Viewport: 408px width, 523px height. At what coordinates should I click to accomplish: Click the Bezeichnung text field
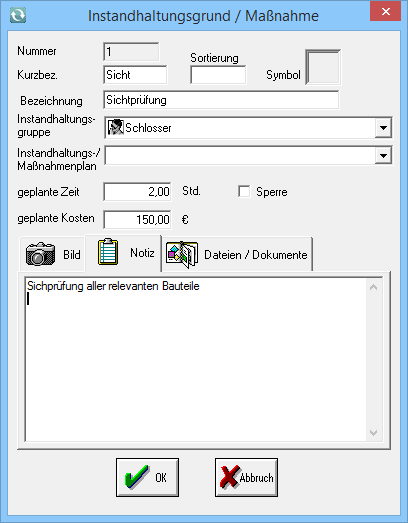pos(221,100)
